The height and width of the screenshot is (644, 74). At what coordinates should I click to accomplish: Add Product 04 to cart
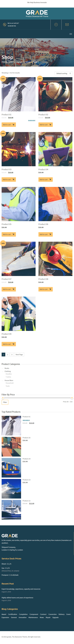[45, 179]
